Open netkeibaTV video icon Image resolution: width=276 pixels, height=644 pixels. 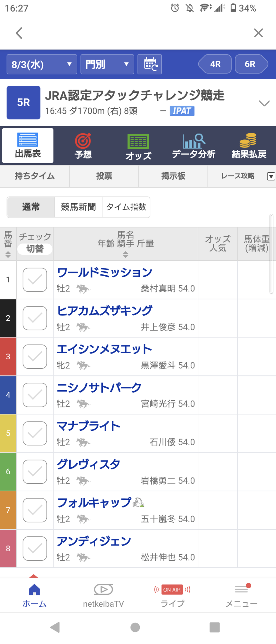(103, 590)
